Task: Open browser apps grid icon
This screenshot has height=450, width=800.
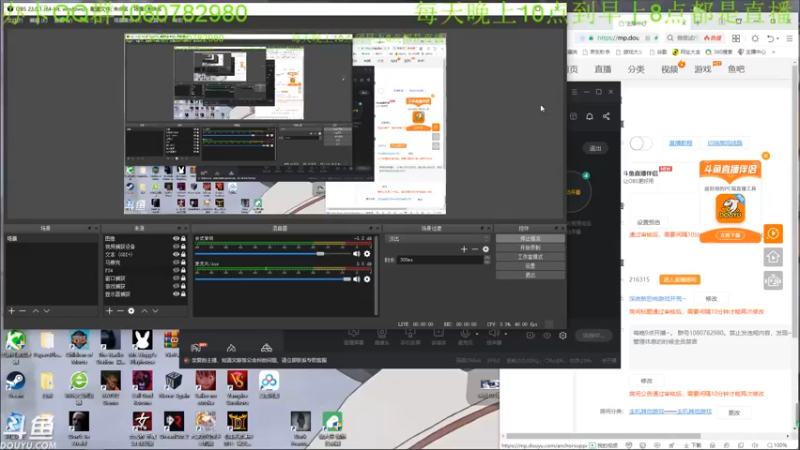Action: tap(736, 38)
